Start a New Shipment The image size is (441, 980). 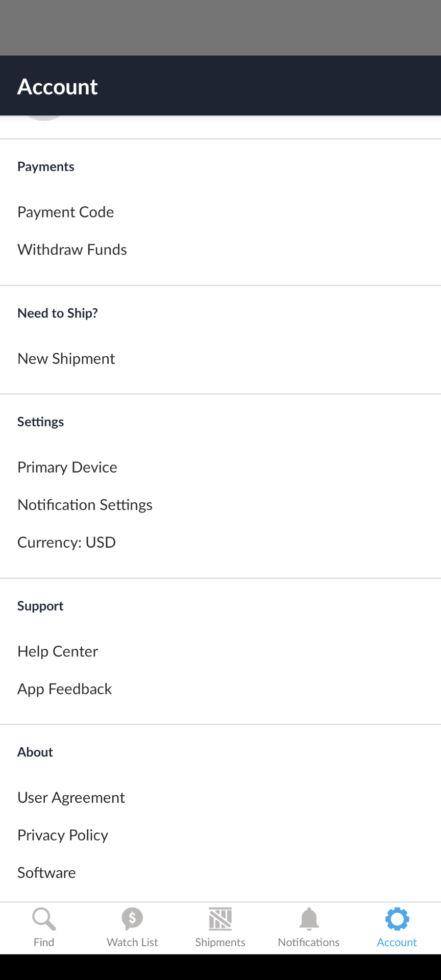[x=66, y=358]
